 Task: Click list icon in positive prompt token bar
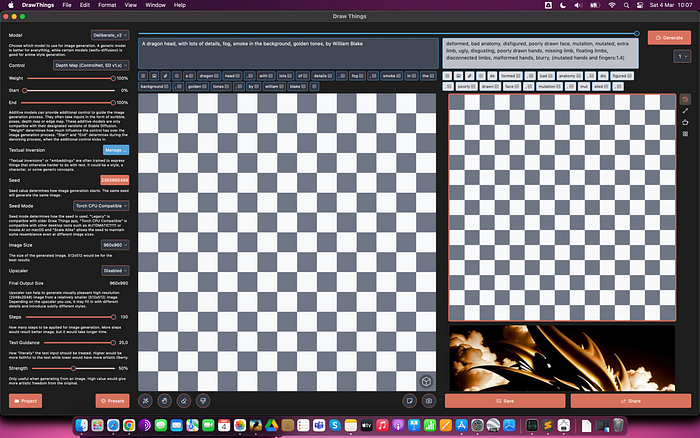[143, 76]
